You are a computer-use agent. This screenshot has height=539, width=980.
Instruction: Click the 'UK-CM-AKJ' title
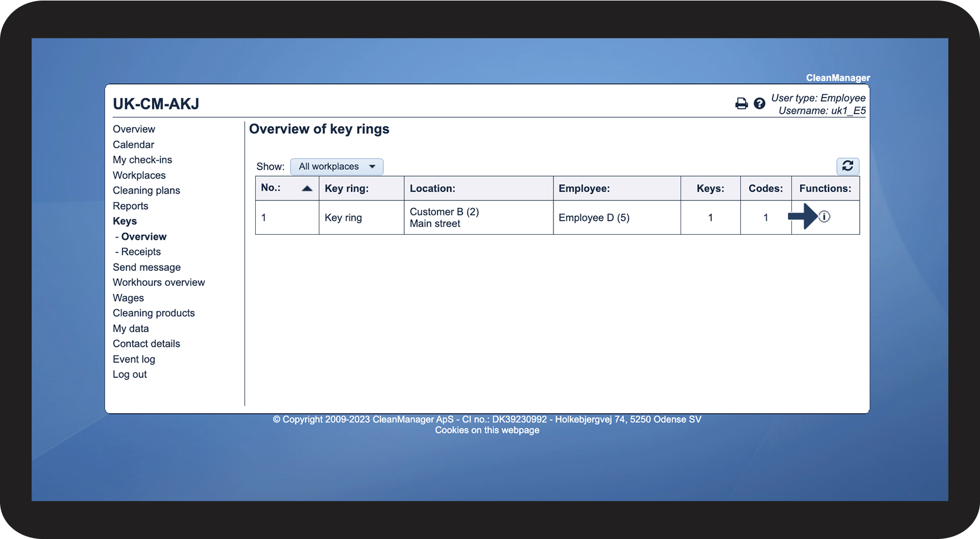point(156,104)
